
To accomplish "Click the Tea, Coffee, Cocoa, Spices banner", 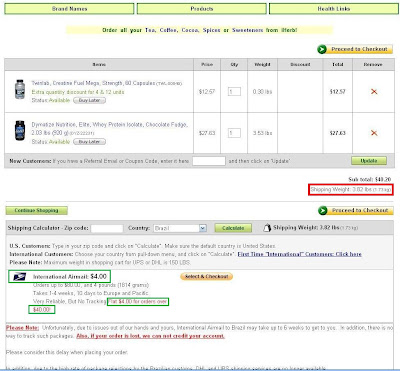I will pyautogui.click(x=199, y=30).
